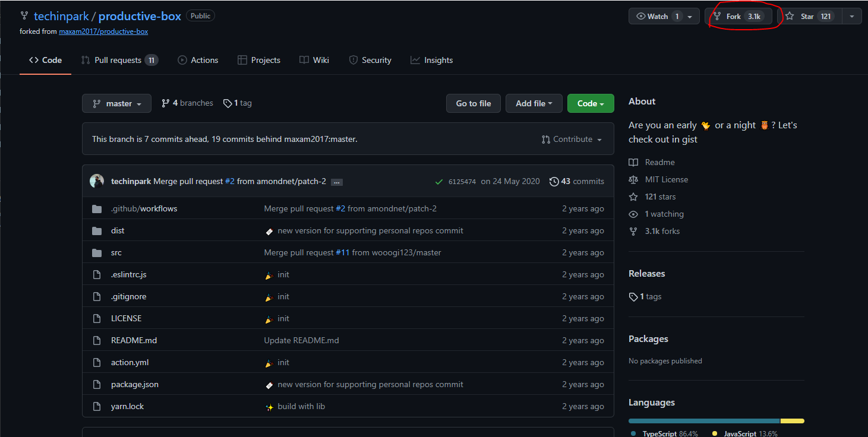868x437 pixels.
Task: Open the Projects tab
Action: click(258, 60)
